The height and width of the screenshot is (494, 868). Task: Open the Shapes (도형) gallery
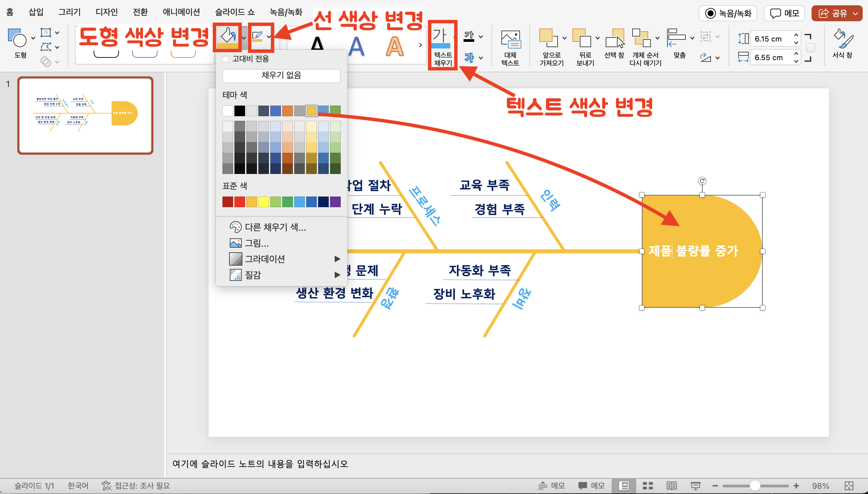(x=17, y=38)
